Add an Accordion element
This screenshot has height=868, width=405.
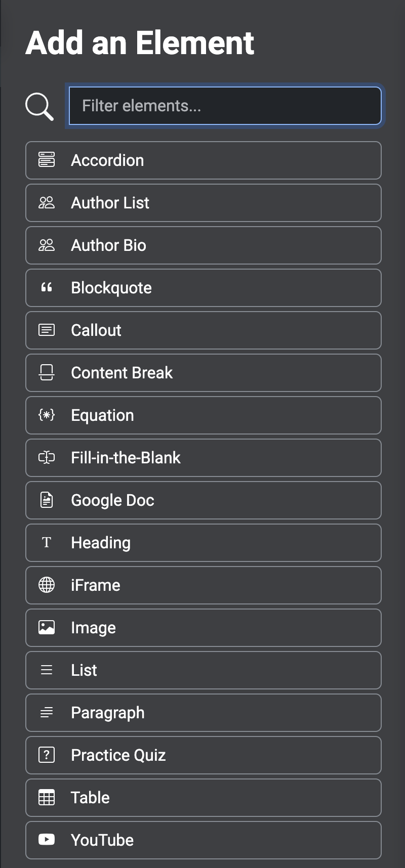(x=203, y=160)
